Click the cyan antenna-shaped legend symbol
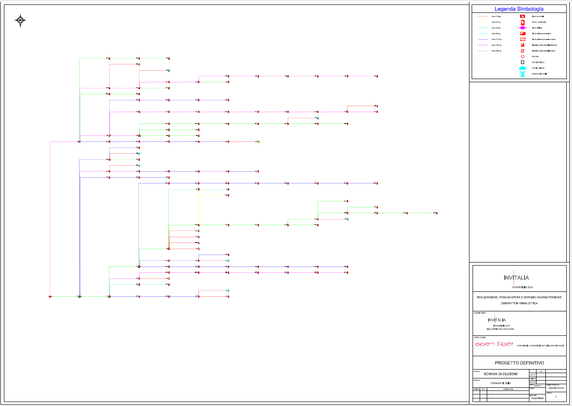Viewport: 572px width, 406px height. 522,74
